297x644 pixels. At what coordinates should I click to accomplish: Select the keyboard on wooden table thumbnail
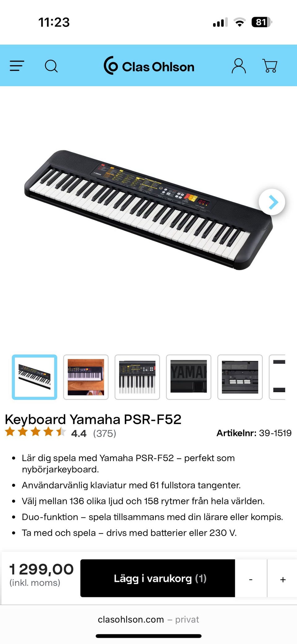point(86,377)
